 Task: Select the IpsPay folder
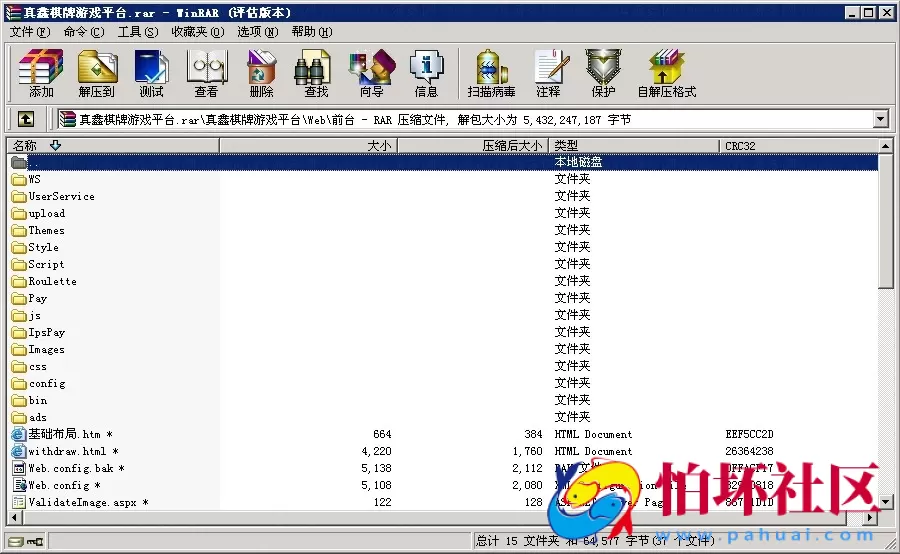[38, 332]
